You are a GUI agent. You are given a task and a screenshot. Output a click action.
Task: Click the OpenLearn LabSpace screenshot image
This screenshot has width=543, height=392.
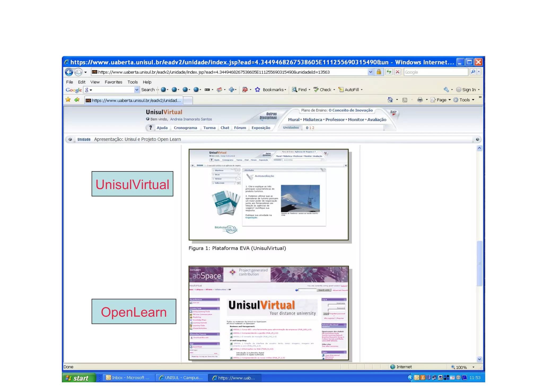coord(269,313)
